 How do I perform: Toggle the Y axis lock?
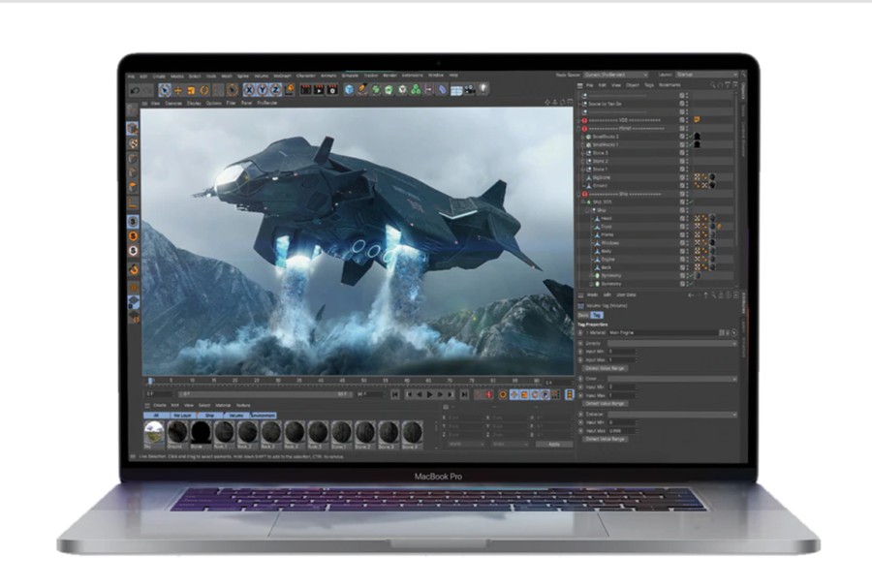[263, 89]
